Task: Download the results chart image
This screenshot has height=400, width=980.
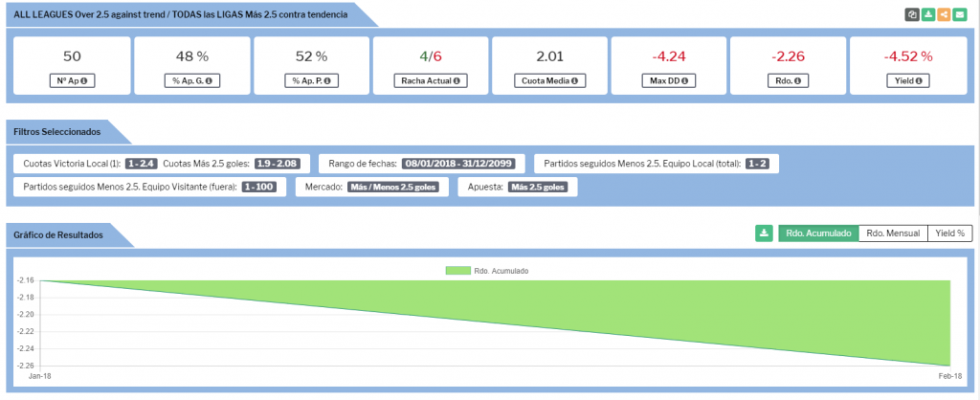Action: tap(763, 233)
